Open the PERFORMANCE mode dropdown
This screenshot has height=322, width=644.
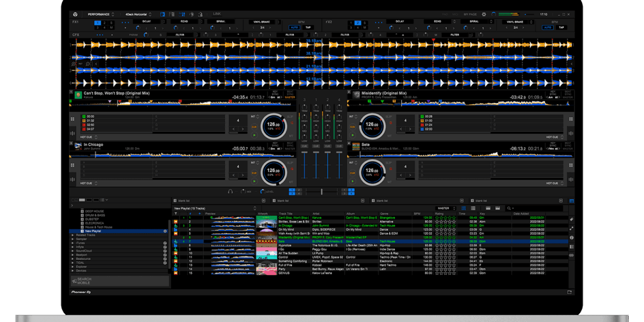(101, 14)
